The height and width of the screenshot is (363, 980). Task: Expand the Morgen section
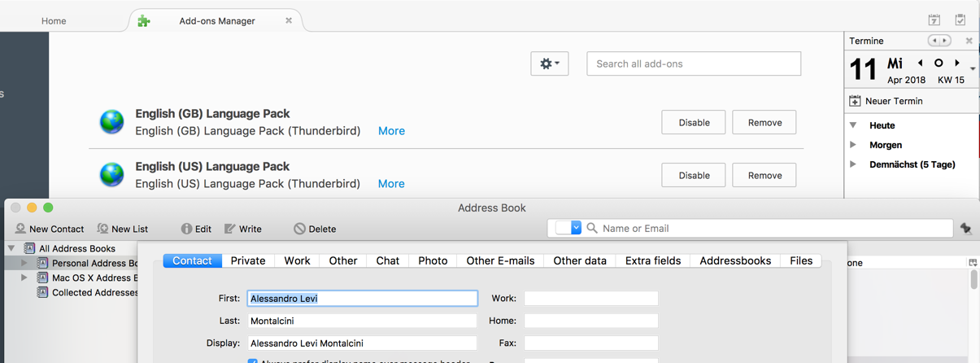click(853, 145)
